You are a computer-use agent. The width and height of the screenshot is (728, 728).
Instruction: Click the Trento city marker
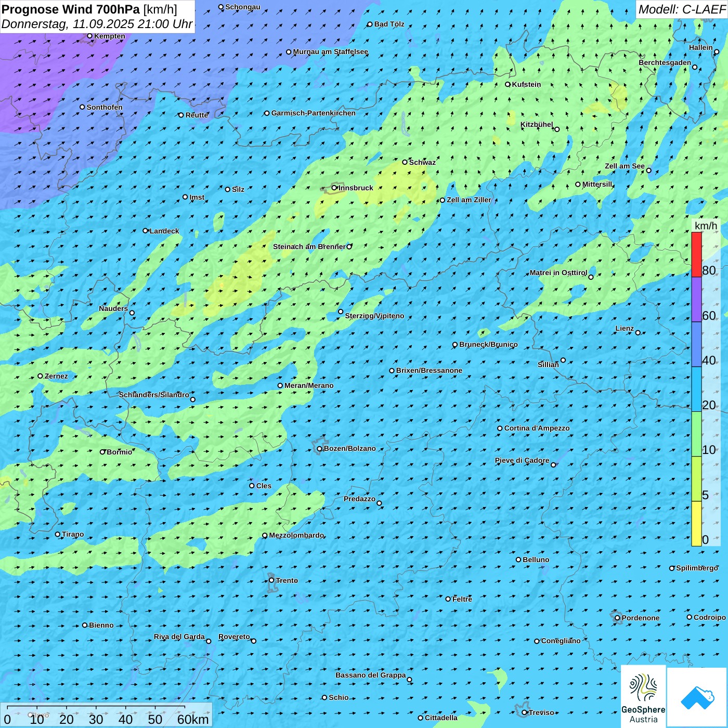(x=271, y=580)
